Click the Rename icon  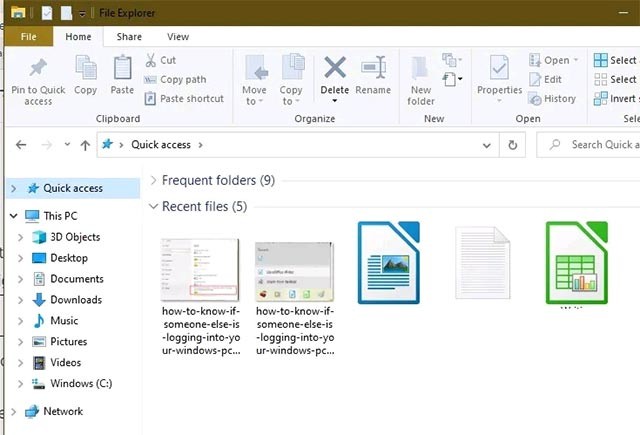click(373, 68)
